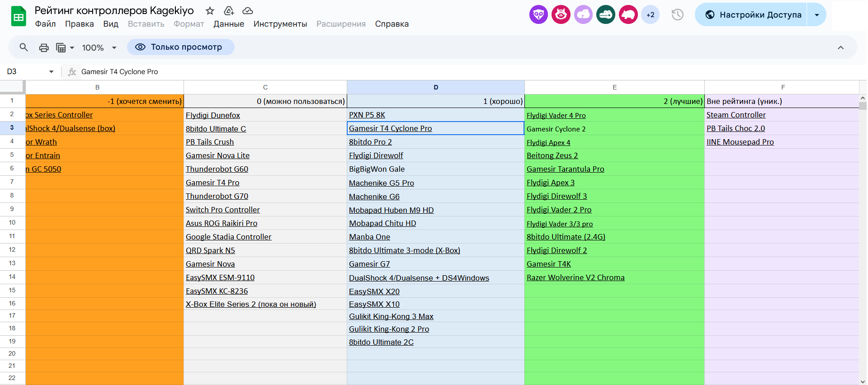868x385 pixels.
Task: Open the Справка menu
Action: pos(392,24)
